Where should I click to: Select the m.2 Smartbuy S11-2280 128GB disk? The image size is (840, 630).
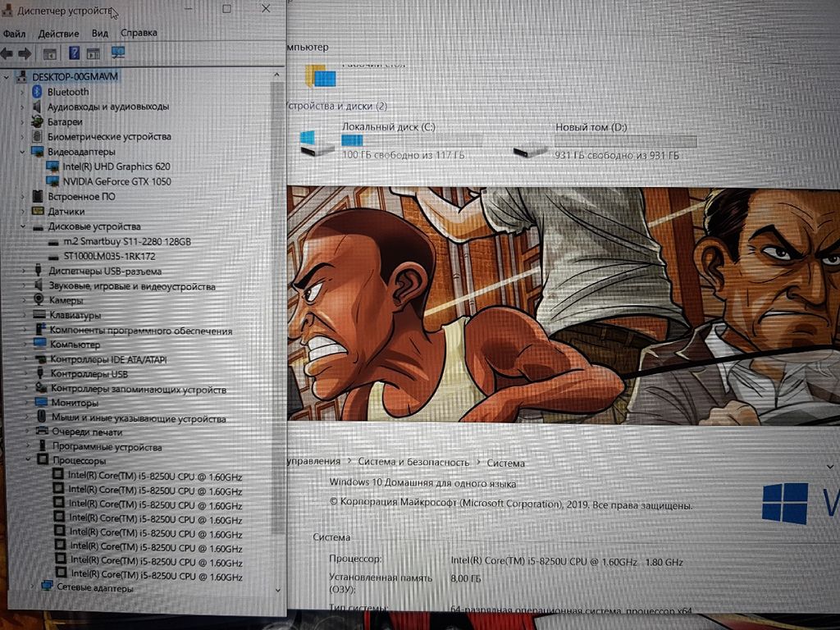126,242
